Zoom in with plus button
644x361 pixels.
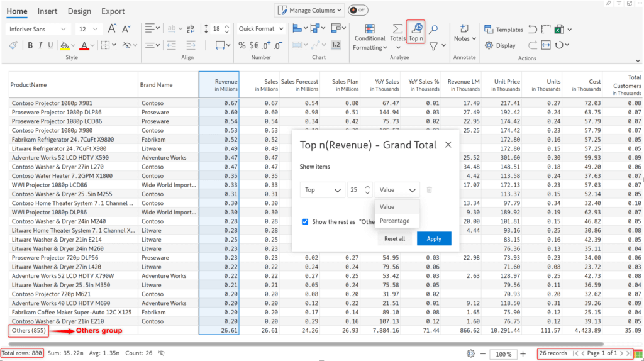[523, 353]
